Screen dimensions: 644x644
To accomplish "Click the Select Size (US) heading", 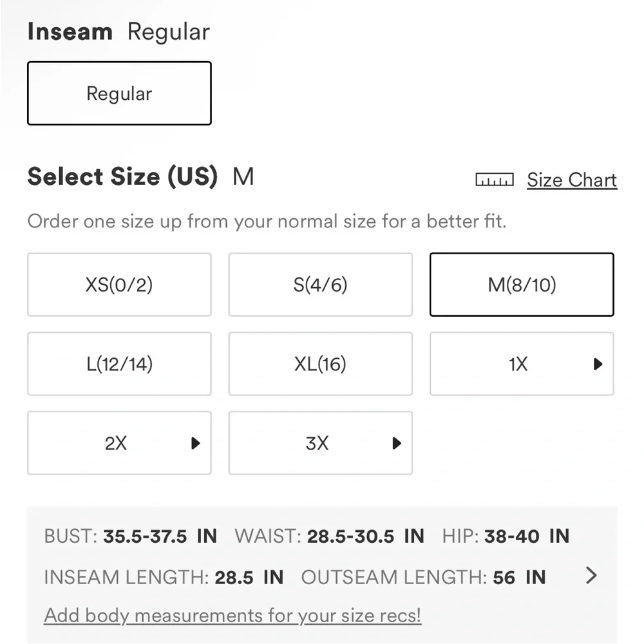I will pos(122,176).
